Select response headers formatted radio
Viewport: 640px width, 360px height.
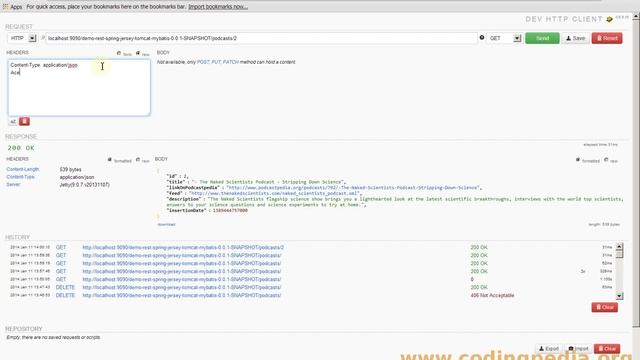pyautogui.click(x=109, y=160)
